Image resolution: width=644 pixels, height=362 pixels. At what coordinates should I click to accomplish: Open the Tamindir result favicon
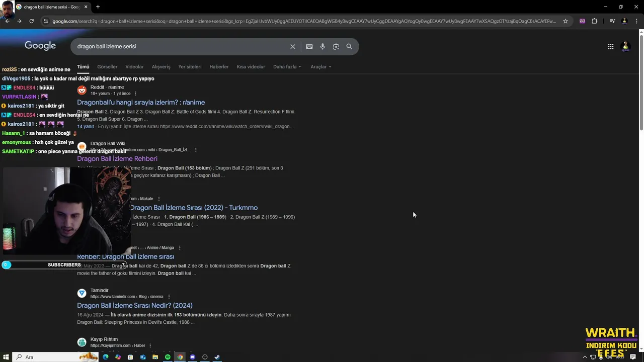pyautogui.click(x=82, y=293)
